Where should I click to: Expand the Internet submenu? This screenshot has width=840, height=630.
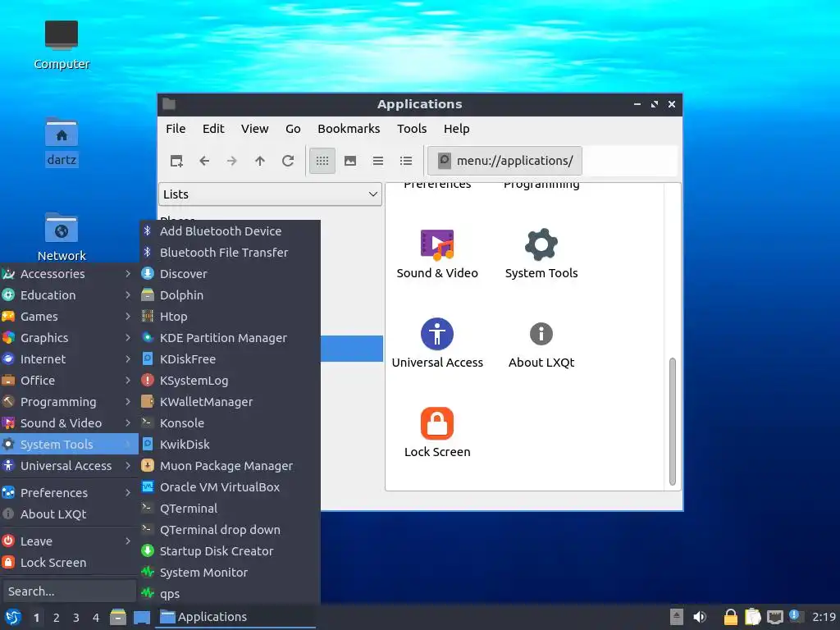pos(69,359)
